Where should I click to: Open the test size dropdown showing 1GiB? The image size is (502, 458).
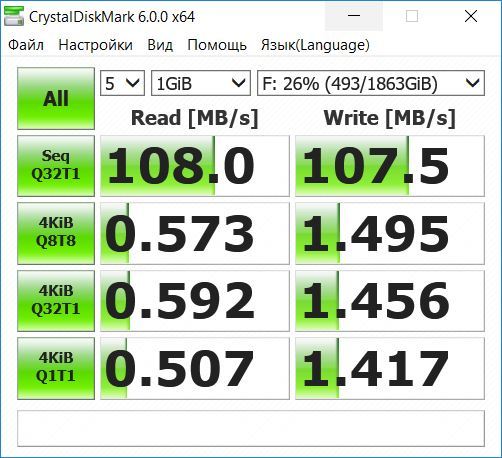coord(201,83)
